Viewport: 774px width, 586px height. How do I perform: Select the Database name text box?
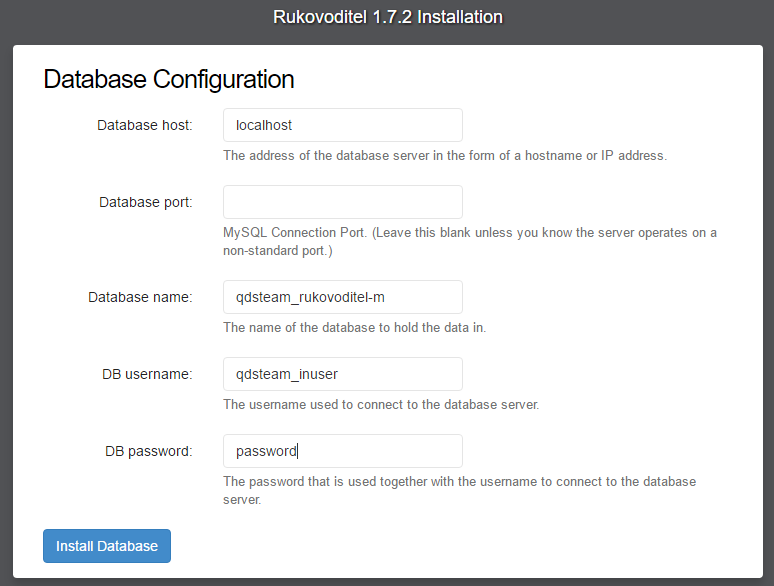point(343,297)
